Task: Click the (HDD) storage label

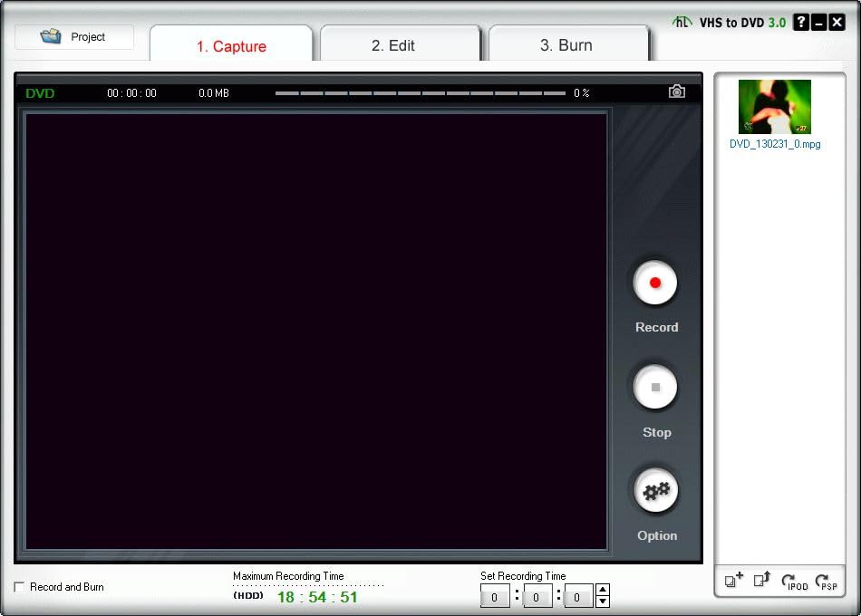Action: [x=248, y=596]
